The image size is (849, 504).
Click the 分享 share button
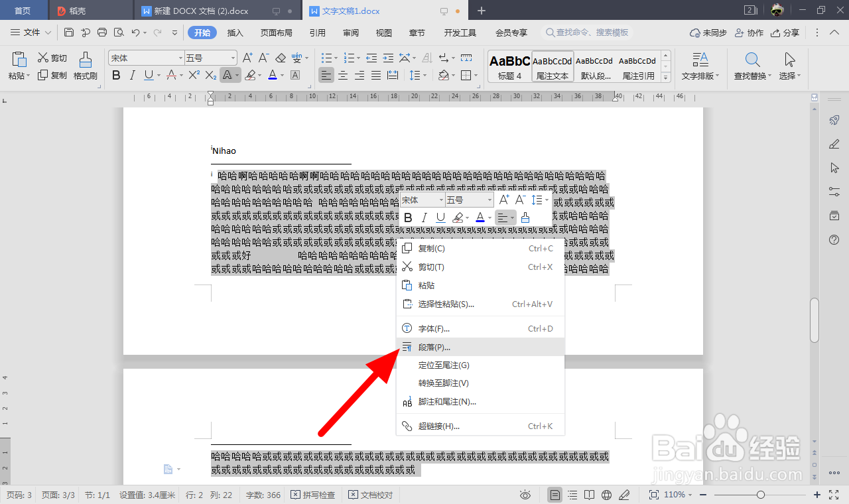[785, 32]
